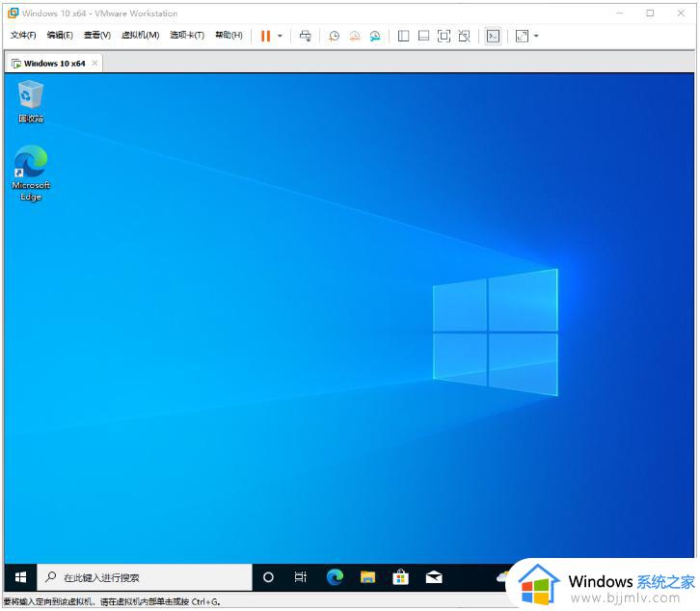Send Ctrl+Alt+Del to the virtual machine

306,36
